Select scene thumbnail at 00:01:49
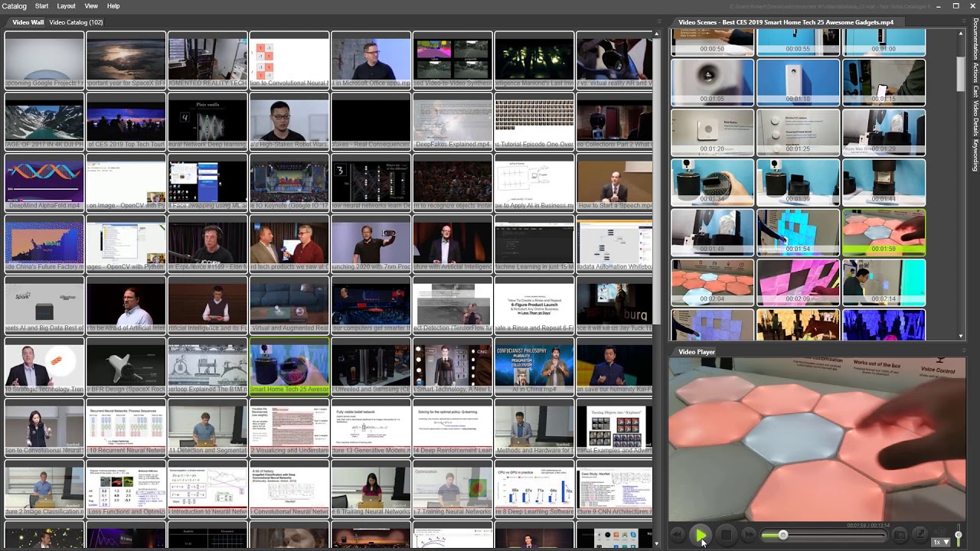 pyautogui.click(x=712, y=233)
